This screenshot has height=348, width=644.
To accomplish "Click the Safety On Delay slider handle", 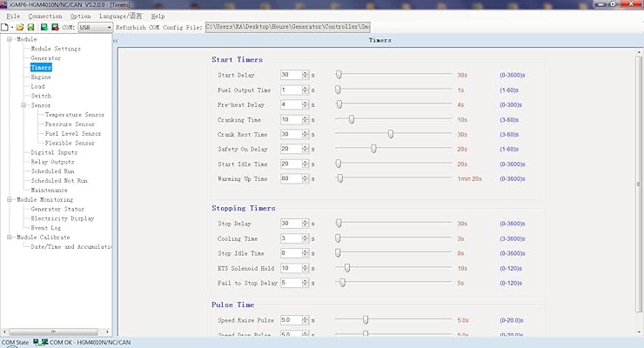I will point(373,149).
